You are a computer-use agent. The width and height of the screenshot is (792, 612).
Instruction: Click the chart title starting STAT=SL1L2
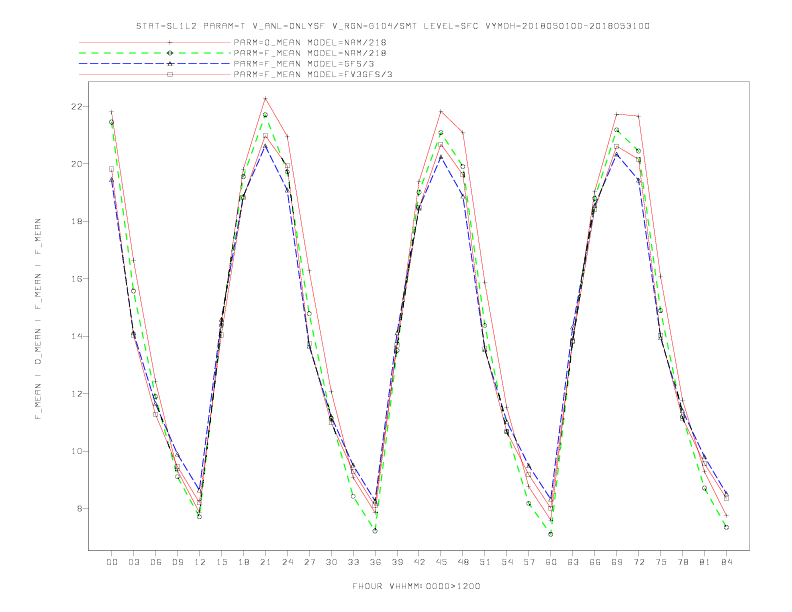[392, 26]
